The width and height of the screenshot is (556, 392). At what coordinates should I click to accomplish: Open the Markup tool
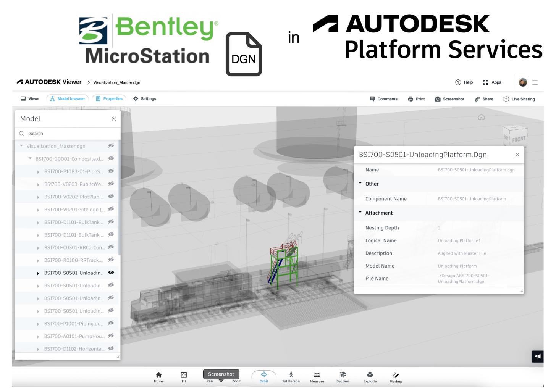(396, 377)
